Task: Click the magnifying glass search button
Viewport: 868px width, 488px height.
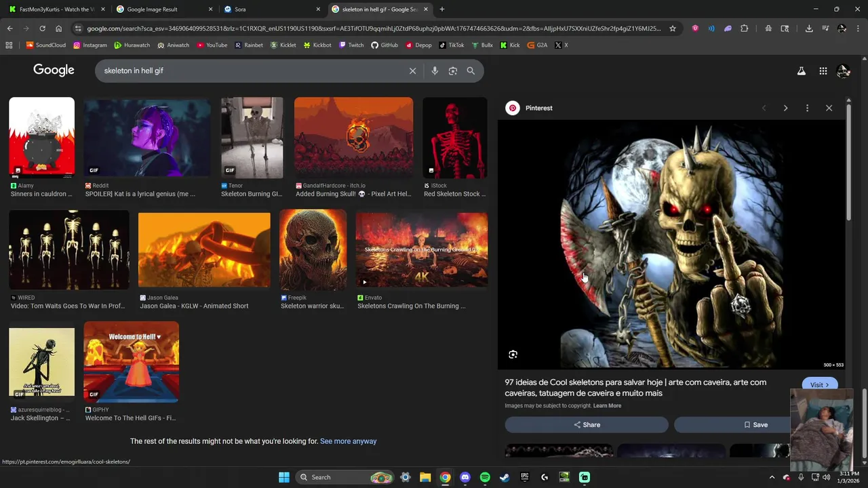Action: pyautogui.click(x=471, y=70)
